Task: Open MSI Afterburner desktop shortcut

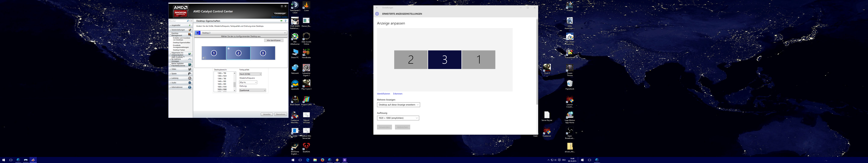Action: pos(295,38)
